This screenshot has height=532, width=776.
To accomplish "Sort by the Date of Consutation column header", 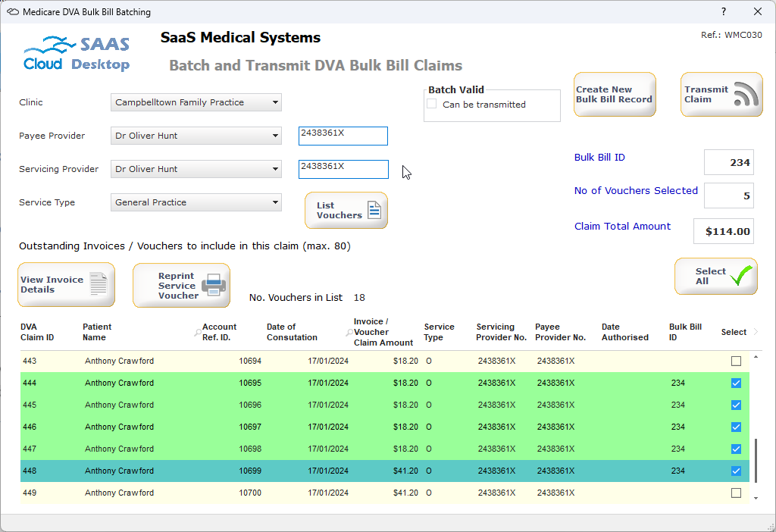I will pyautogui.click(x=292, y=332).
